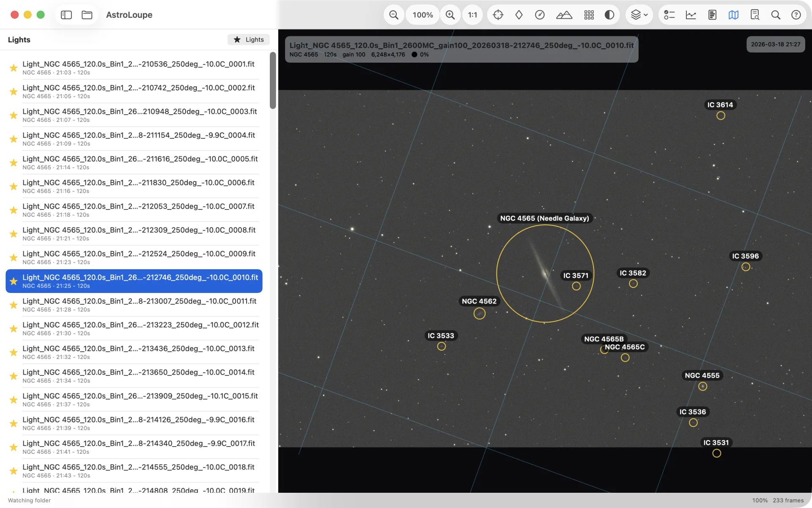Toggle star on frame 0016.fit

[14, 423]
